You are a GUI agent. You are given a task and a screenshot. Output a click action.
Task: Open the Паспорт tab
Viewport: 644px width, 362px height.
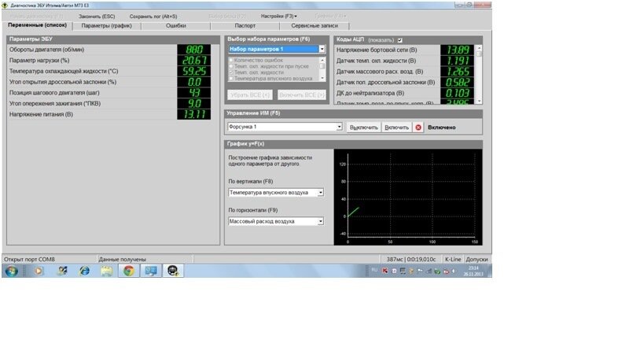coord(245,25)
